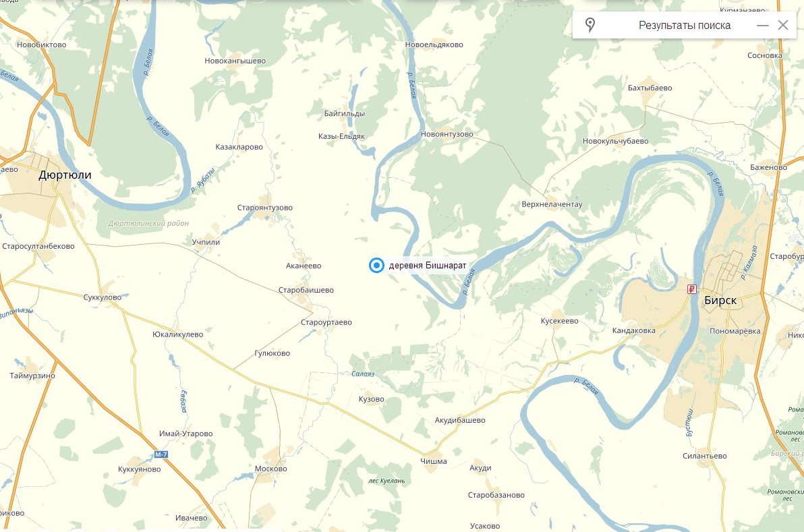
Task: Select the Верхнелачентау village label
Action: (552, 204)
